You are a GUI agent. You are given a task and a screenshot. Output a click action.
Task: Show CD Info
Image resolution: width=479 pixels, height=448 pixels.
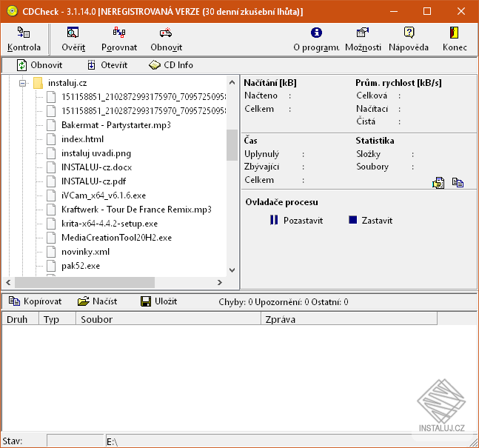171,65
